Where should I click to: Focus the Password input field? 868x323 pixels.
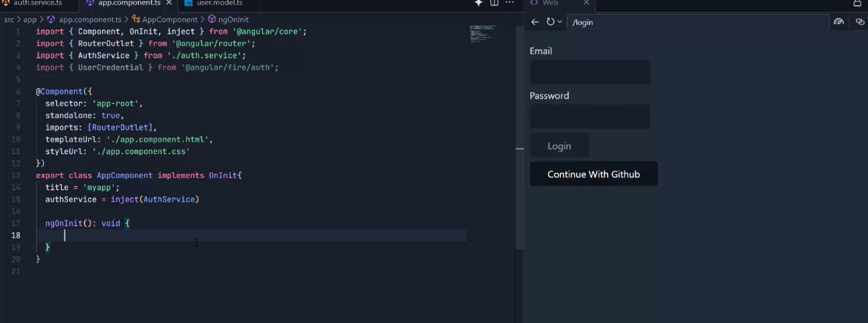(590, 117)
